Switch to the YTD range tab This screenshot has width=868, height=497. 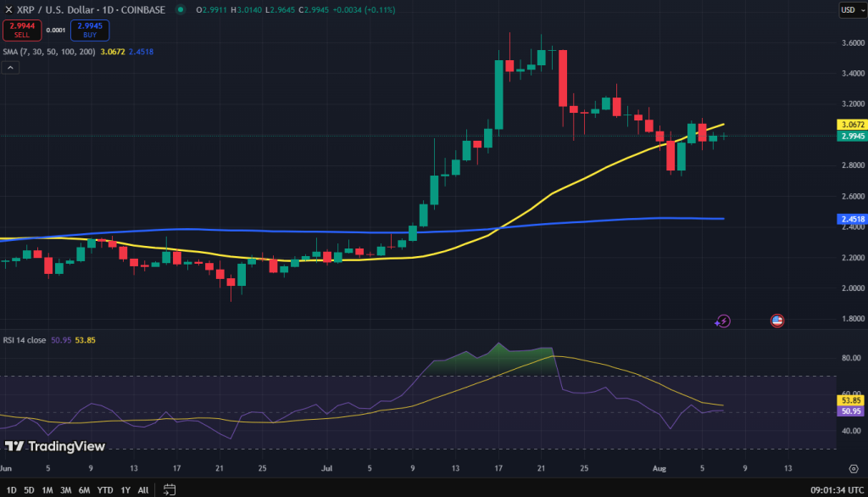[103, 490]
